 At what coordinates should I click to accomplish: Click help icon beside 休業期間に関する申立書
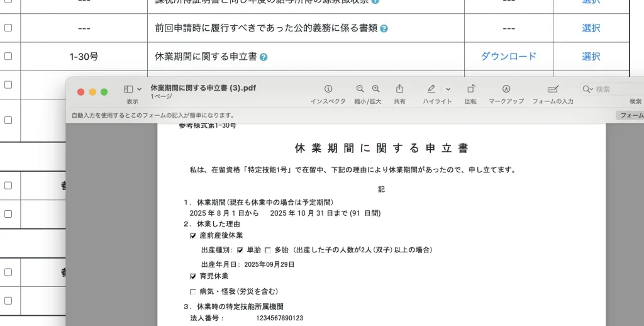coord(264,57)
